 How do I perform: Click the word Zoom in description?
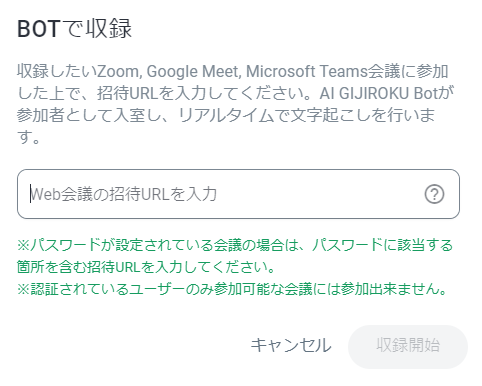[x=118, y=71]
